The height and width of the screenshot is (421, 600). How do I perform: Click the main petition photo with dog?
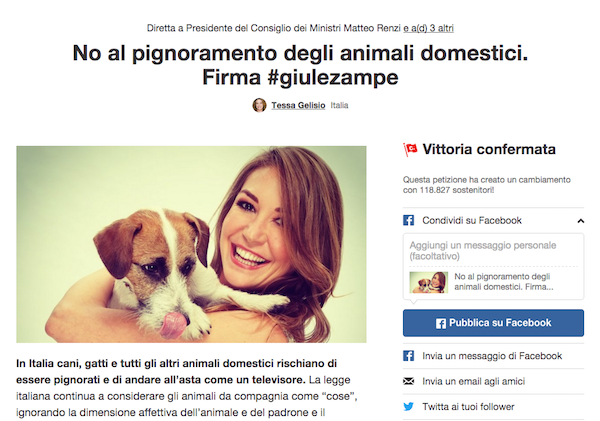191,244
